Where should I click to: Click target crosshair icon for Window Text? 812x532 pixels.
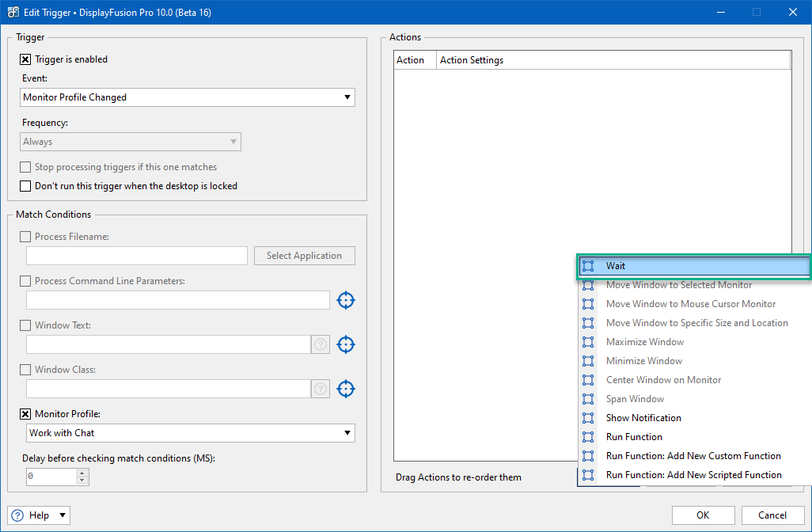346,344
